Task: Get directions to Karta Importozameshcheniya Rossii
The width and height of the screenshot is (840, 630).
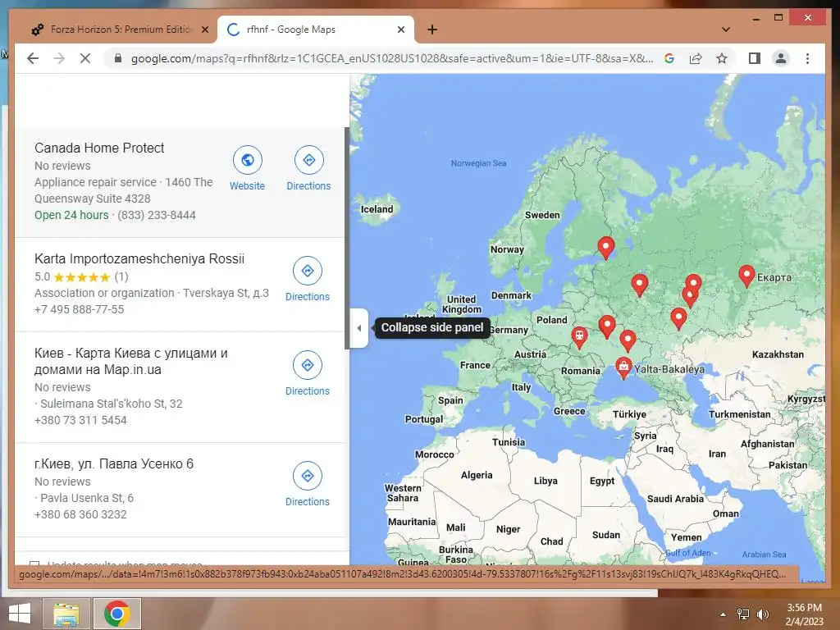Action: (308, 271)
